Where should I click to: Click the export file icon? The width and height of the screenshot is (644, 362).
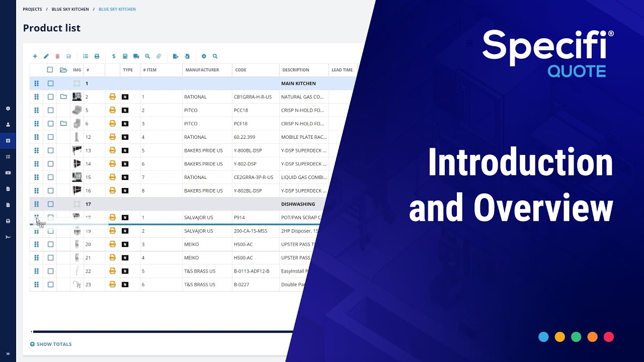coord(176,56)
